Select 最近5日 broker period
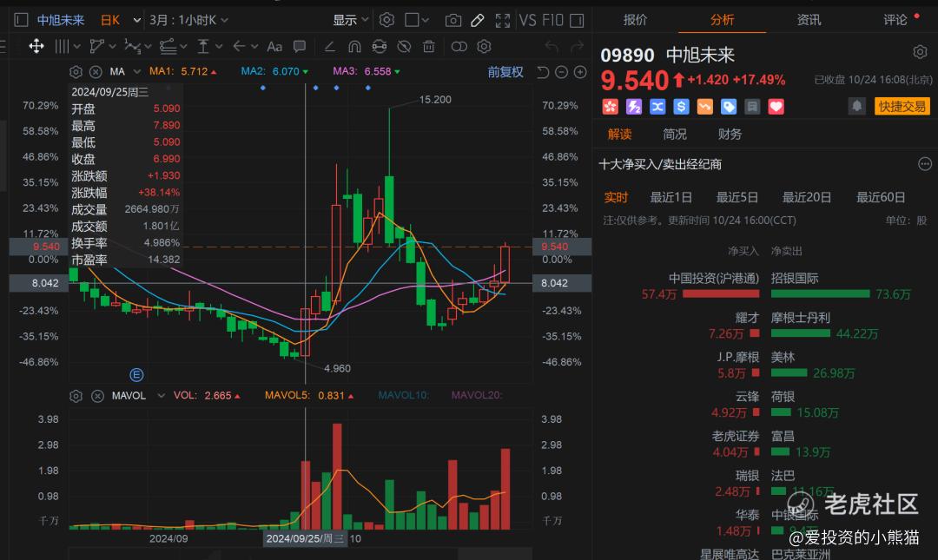Viewport: 938px width, 560px height. [737, 197]
